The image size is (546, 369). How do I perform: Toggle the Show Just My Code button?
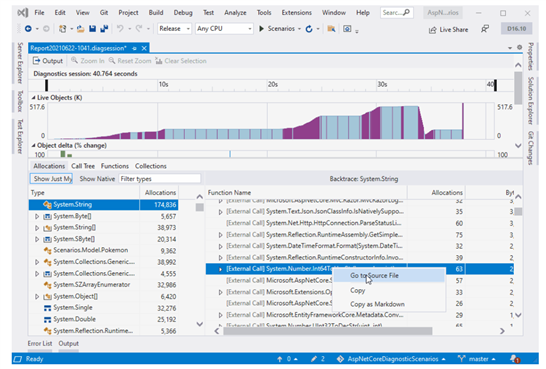click(51, 179)
